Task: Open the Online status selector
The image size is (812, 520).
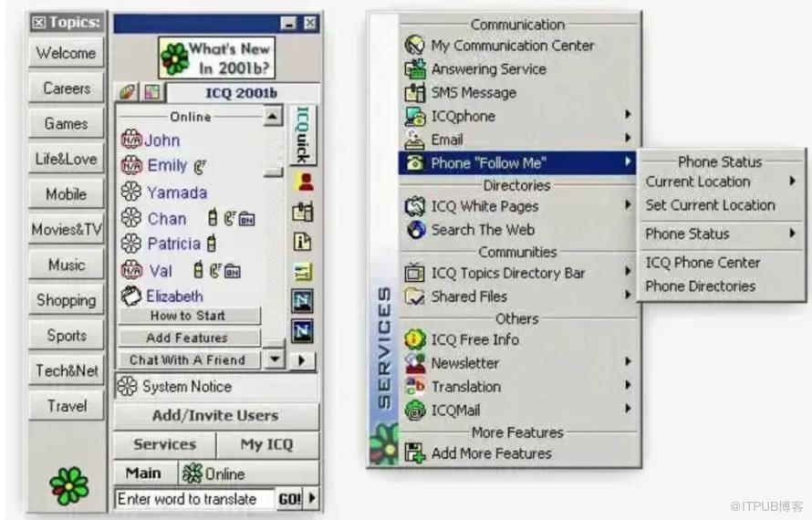Action: (248, 473)
